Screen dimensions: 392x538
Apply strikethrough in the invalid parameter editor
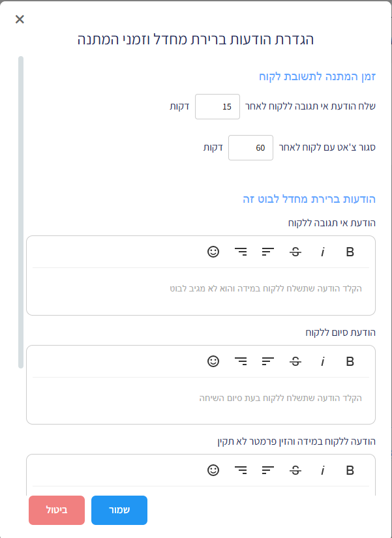[x=295, y=470]
